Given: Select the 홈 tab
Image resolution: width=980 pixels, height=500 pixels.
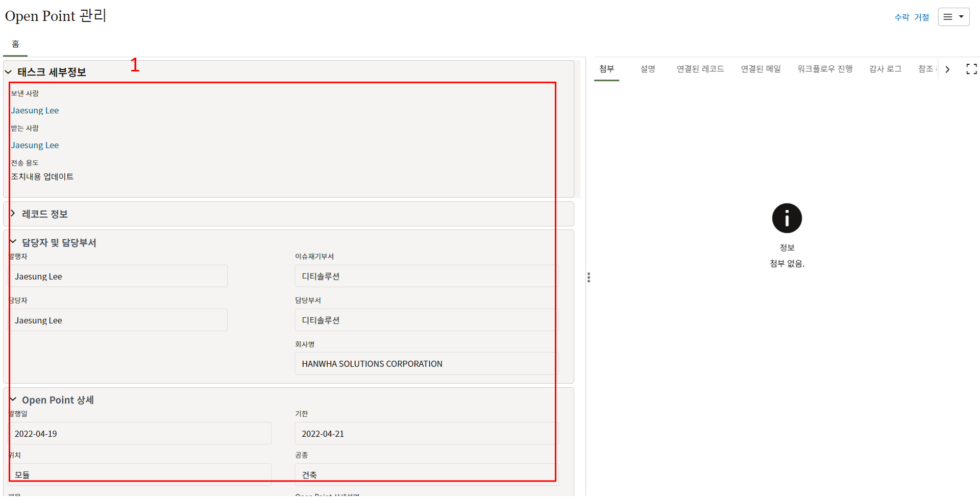Looking at the screenshot, I should (x=15, y=44).
